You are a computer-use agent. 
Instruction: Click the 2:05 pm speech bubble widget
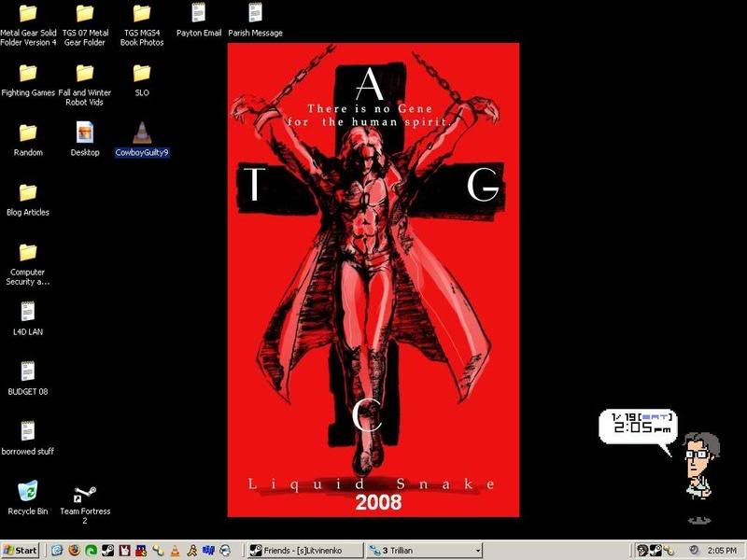click(x=638, y=426)
